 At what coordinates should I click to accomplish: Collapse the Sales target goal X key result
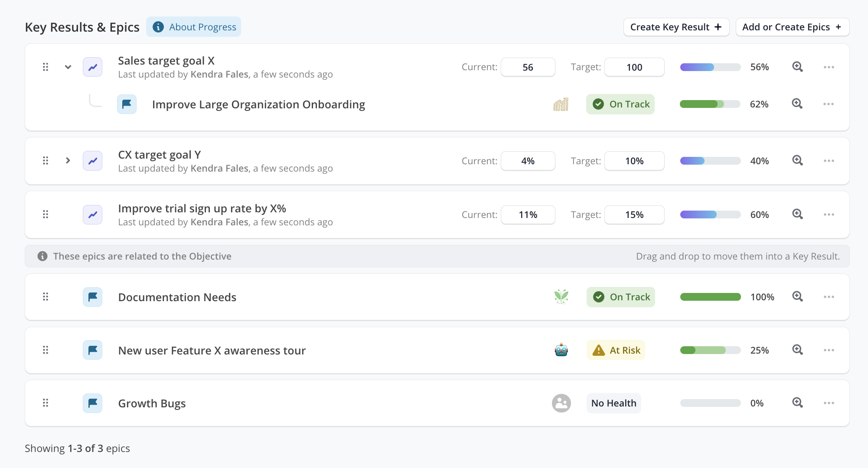tap(68, 67)
